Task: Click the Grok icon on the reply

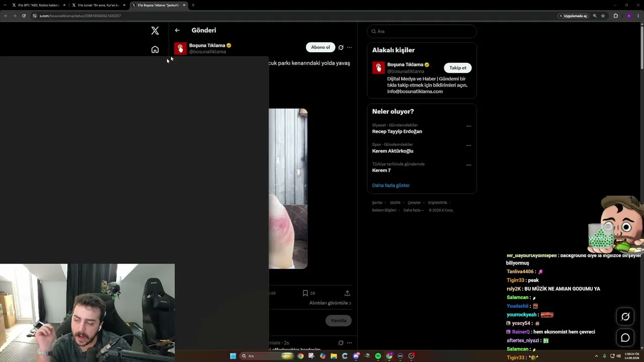Action: 341,343
